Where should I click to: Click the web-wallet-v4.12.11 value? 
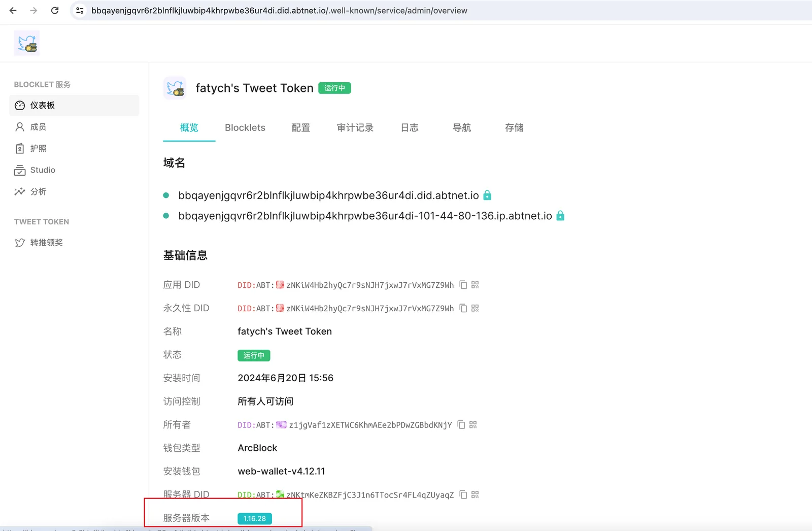point(281,472)
